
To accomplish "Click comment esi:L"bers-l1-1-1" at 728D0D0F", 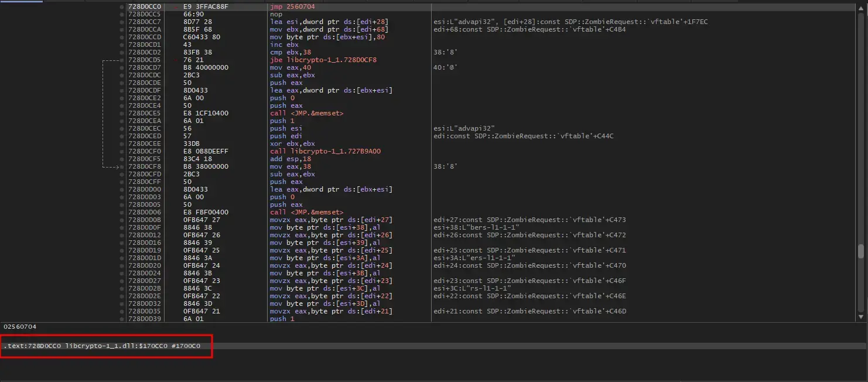I will (476, 227).
